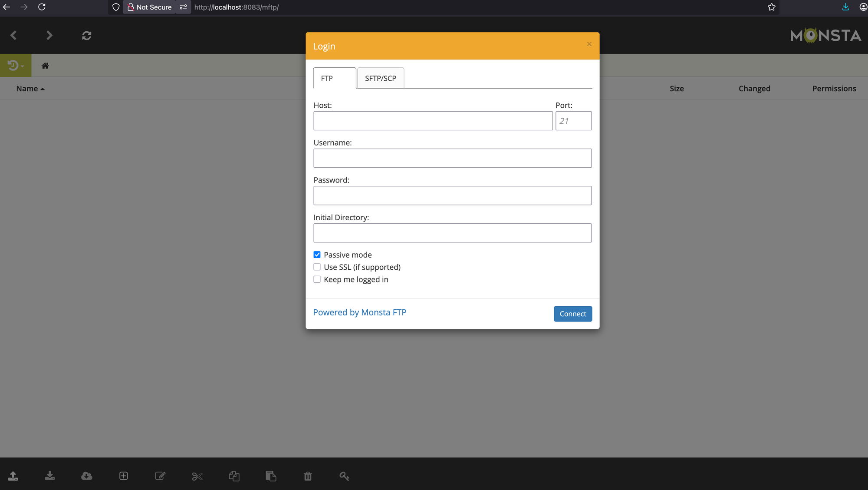Click into the Host input field
Viewport: 868px width, 490px height.
point(433,121)
